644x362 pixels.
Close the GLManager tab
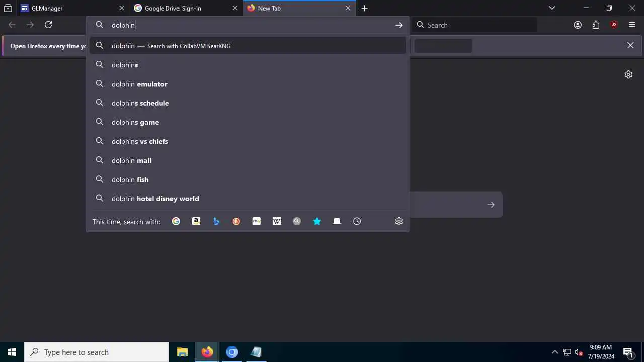click(122, 8)
